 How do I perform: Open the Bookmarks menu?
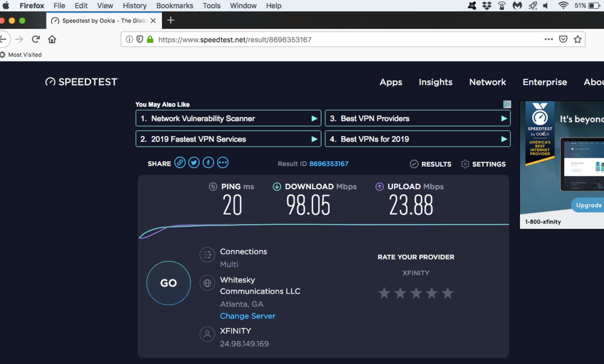(174, 5)
